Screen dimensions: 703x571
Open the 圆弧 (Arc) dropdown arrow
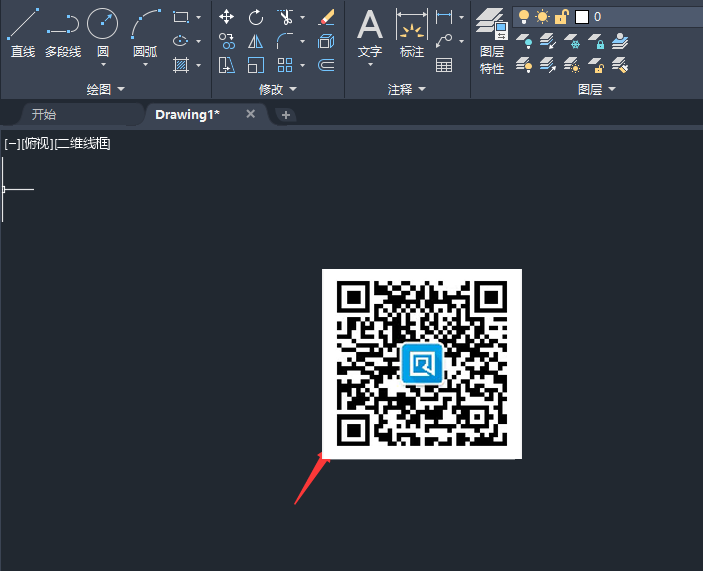tap(145, 65)
